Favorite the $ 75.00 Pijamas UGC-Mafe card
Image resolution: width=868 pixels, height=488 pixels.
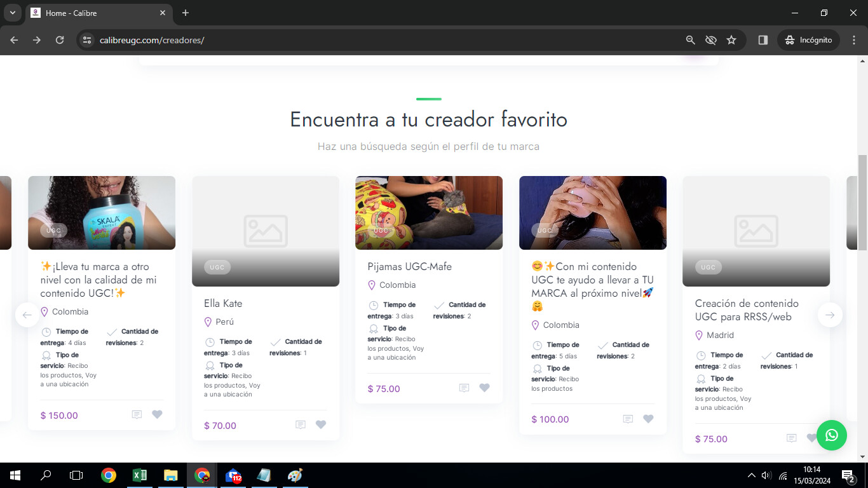tap(484, 388)
